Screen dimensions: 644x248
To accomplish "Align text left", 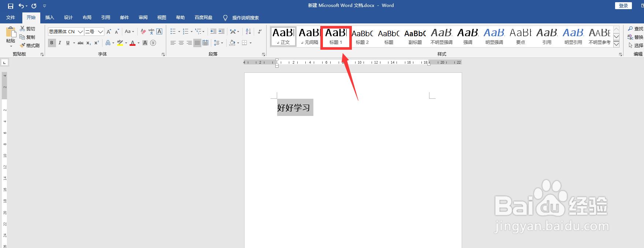I will (x=173, y=43).
